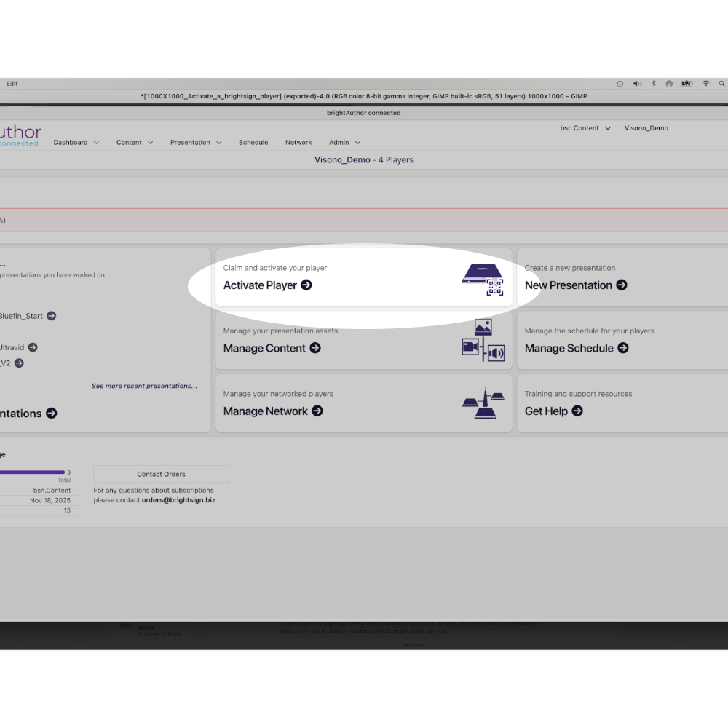Click the Contact Orders button
Viewport: 728px width, 728px height.
pyautogui.click(x=161, y=474)
